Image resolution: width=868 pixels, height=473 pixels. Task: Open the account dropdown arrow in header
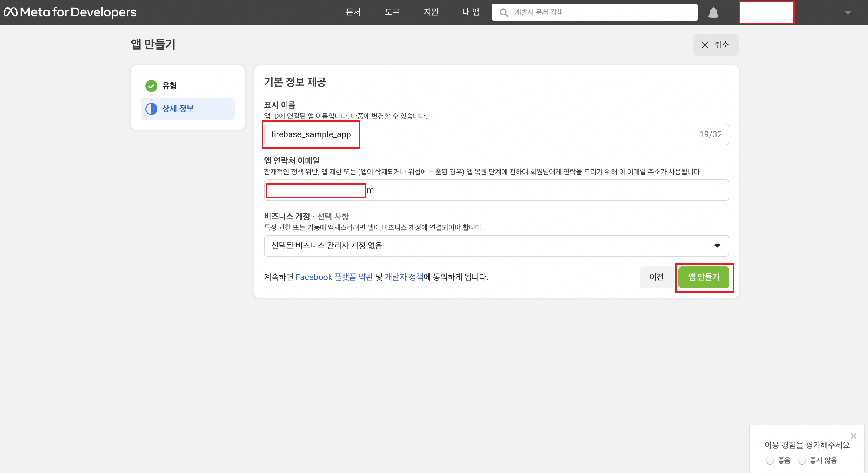848,12
